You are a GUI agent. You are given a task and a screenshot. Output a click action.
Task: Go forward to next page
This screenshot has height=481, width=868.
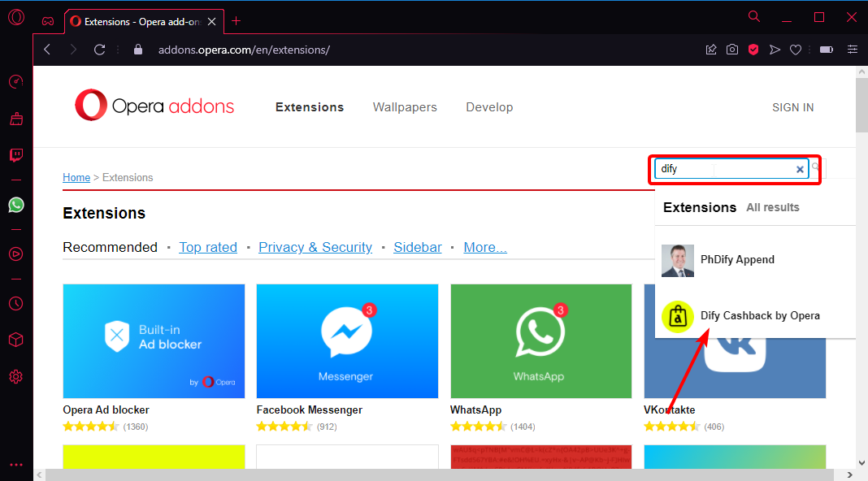click(x=73, y=50)
